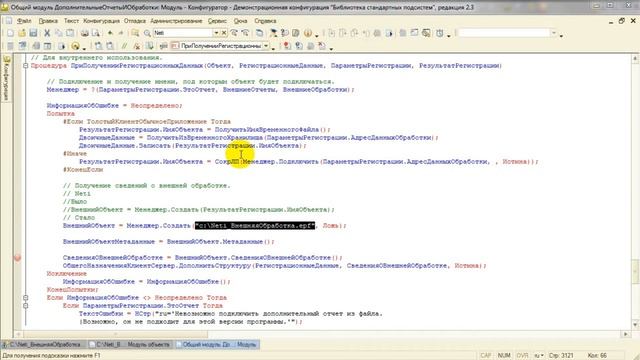Click the breakpoint marker in gutter
Viewport: 640px width, 360px height.
coord(18,258)
